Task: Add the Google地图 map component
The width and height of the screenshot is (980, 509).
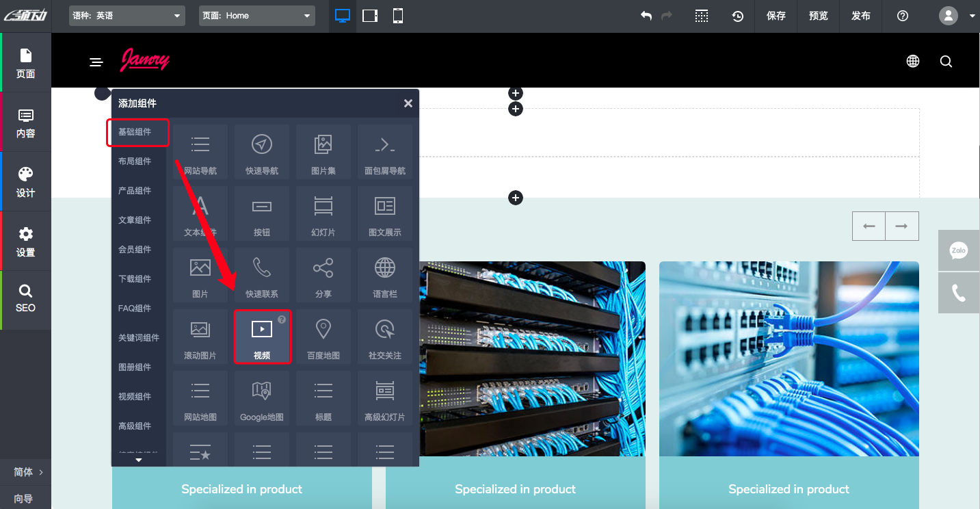Action: tap(262, 397)
